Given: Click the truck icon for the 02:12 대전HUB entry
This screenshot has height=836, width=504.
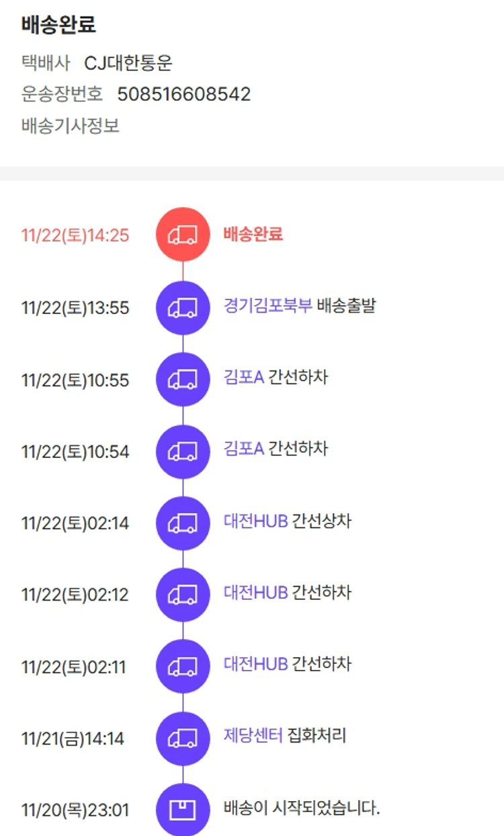Looking at the screenshot, I should (183, 595).
